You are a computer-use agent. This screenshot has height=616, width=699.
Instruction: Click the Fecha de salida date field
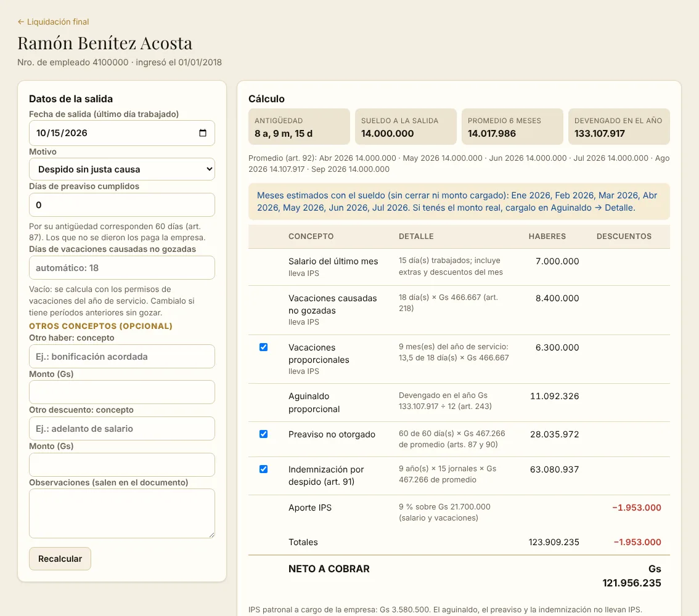click(x=121, y=132)
